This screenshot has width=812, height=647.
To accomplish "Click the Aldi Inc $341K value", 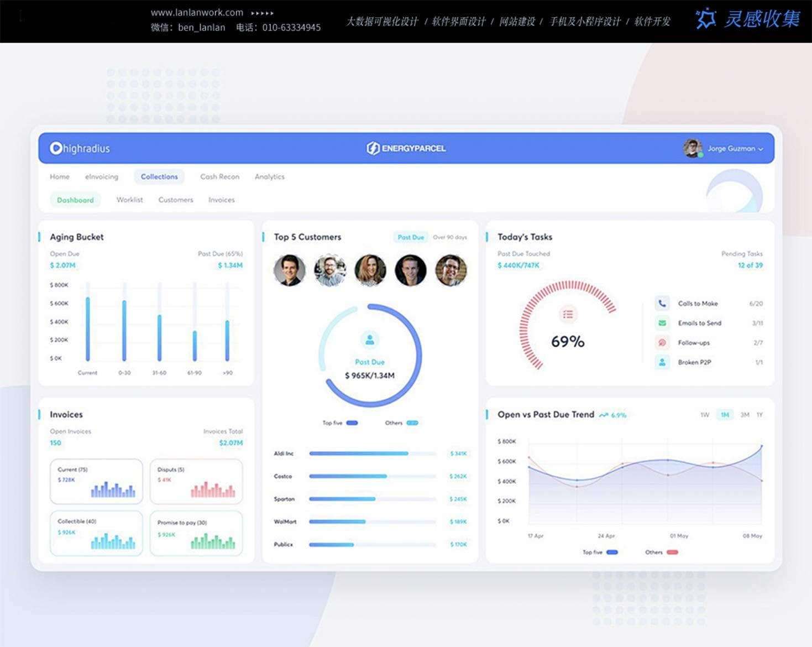I will tap(458, 453).
